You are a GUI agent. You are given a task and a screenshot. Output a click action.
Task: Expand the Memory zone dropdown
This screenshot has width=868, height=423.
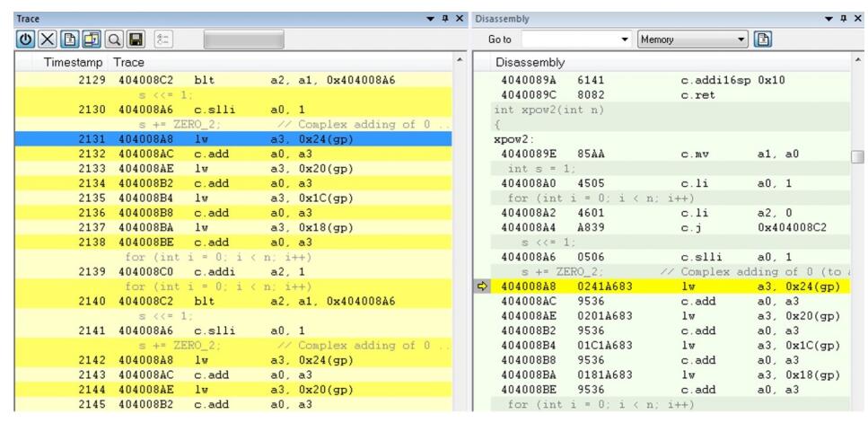(741, 40)
